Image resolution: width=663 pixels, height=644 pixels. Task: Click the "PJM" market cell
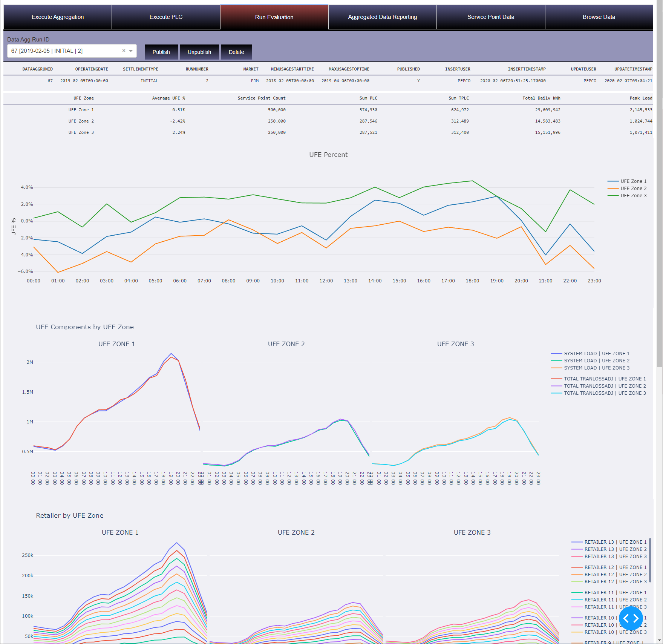(x=255, y=81)
